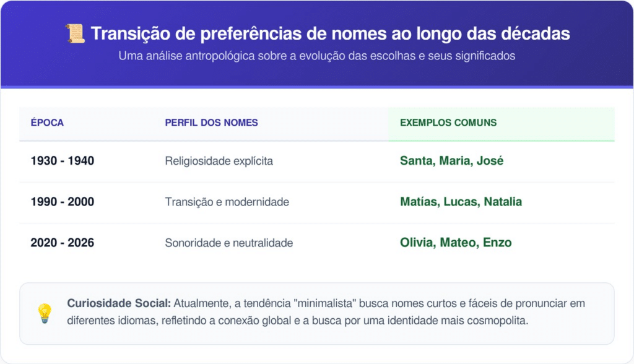Screen dimensions: 634x364
Task: Select the PERFIL DOS NOMES column header
Action: point(211,123)
